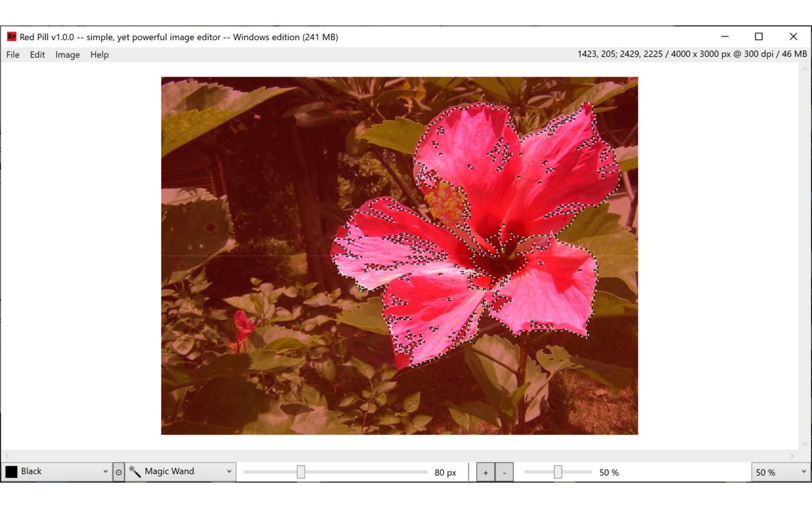The width and height of the screenshot is (812, 508).
Task: Click the Magic Wand tool icon
Action: click(135, 471)
